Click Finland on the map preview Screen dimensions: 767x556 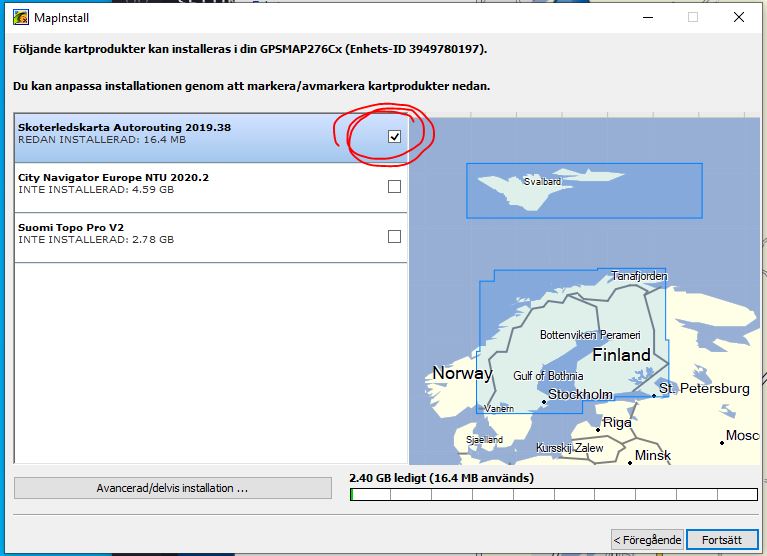tap(621, 355)
